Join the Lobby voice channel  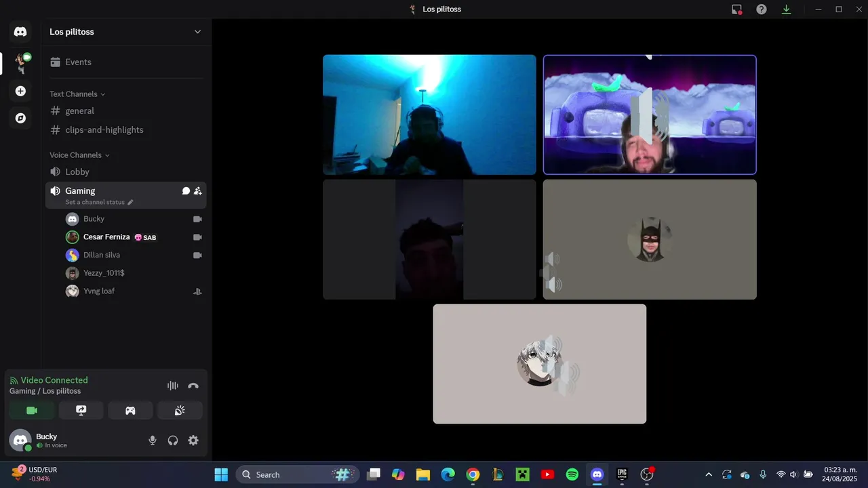126,172
